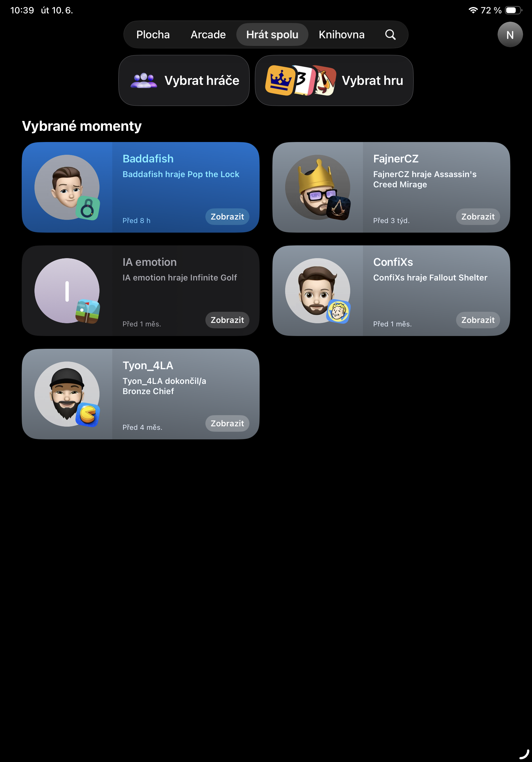
Task: Open the Knihovna tab
Action: pos(341,34)
